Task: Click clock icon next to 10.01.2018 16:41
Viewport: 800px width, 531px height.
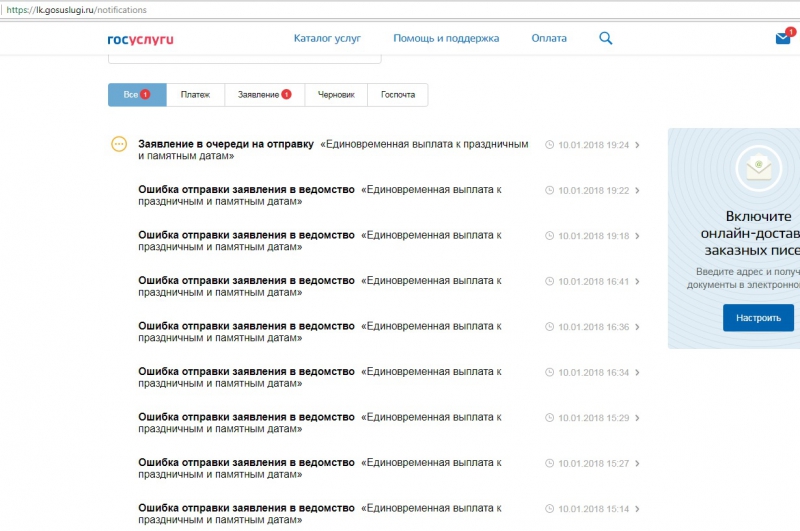Action: pos(549,281)
